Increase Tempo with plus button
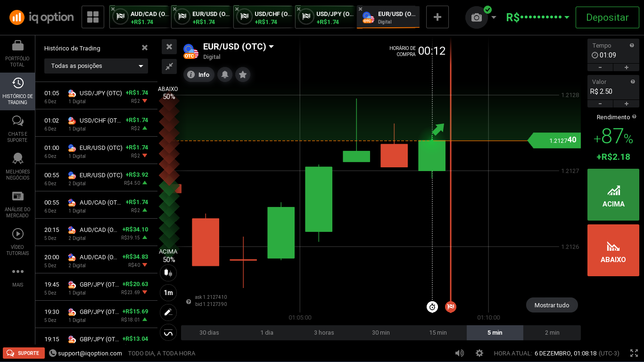 click(627, 67)
